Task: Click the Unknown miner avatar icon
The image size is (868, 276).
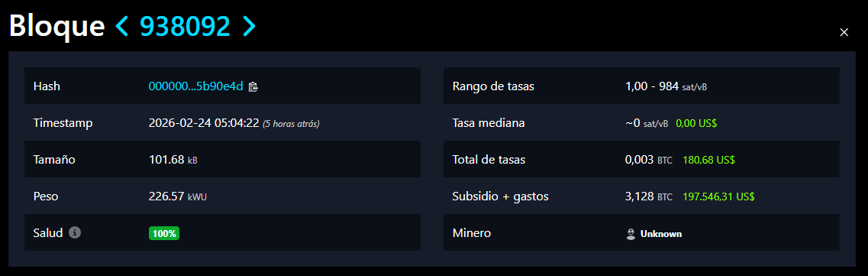Action: [631, 234]
